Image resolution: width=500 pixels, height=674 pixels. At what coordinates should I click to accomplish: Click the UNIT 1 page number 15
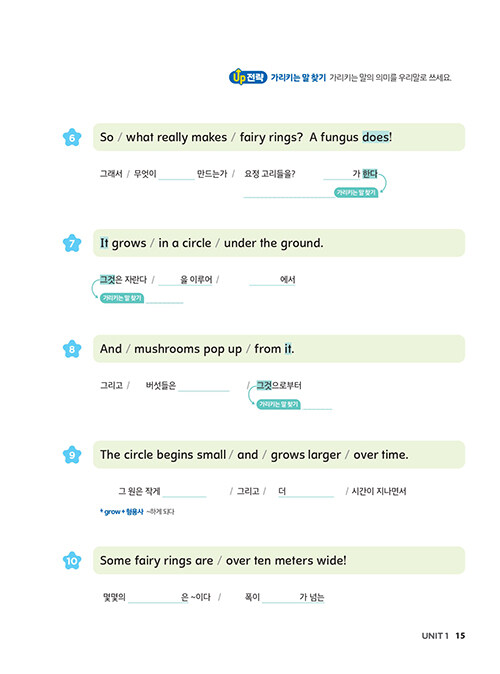pyautogui.click(x=460, y=635)
